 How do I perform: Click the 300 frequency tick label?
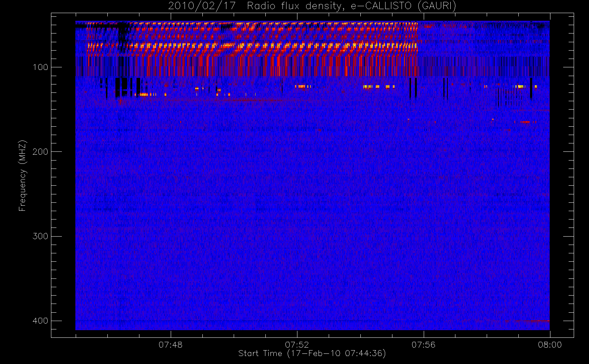[x=40, y=236]
